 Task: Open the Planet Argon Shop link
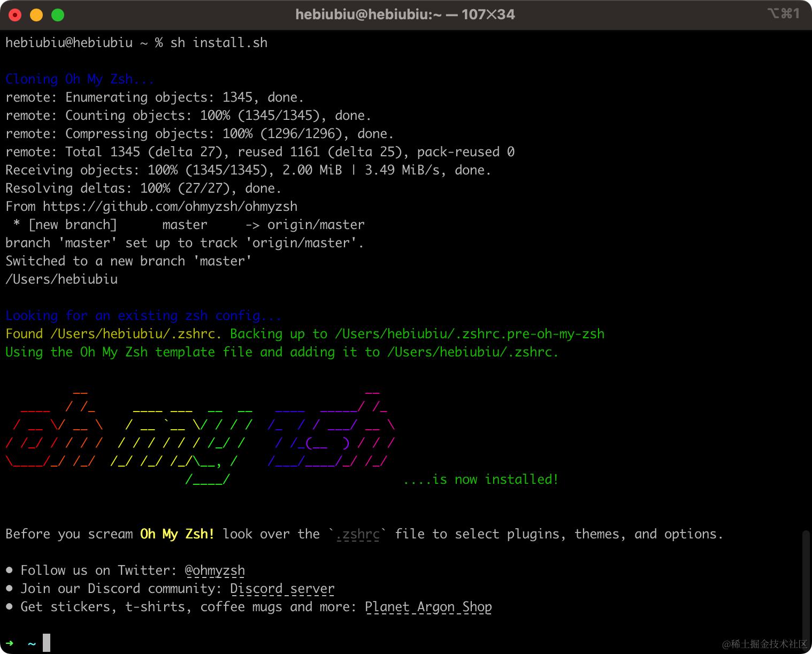click(x=428, y=607)
